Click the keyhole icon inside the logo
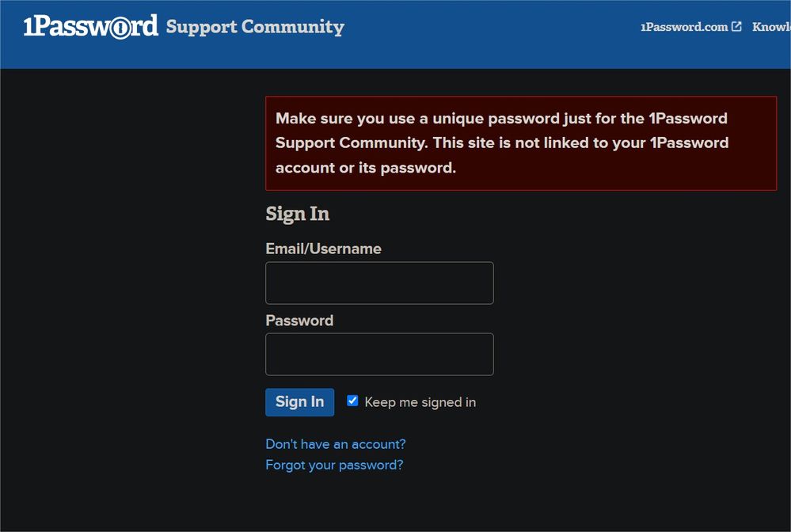The image size is (791, 532). [x=120, y=28]
